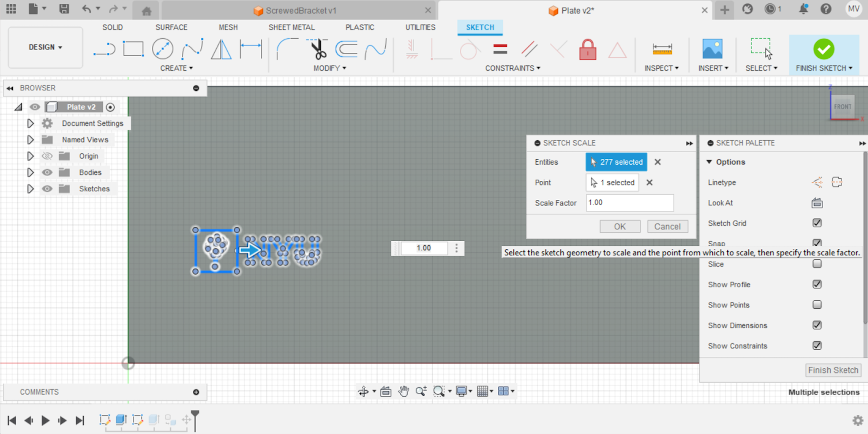Hide the Sketches folder
868x434 pixels.
click(x=47, y=189)
